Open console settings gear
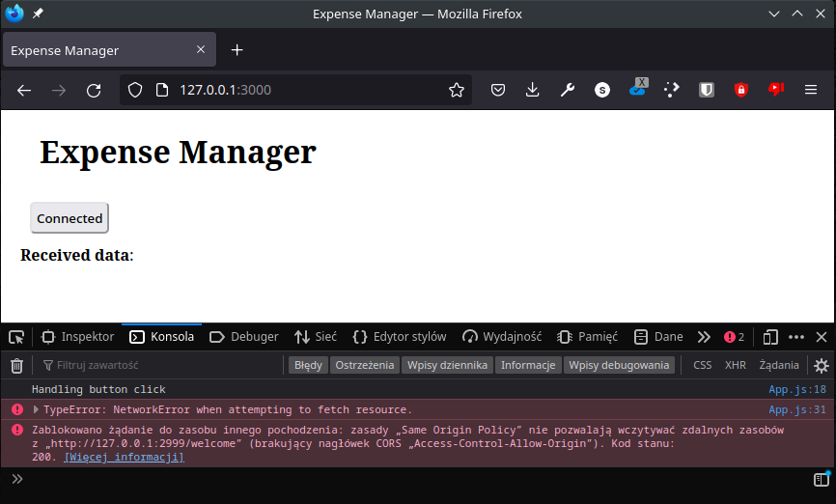This screenshot has width=836, height=504. (x=822, y=365)
